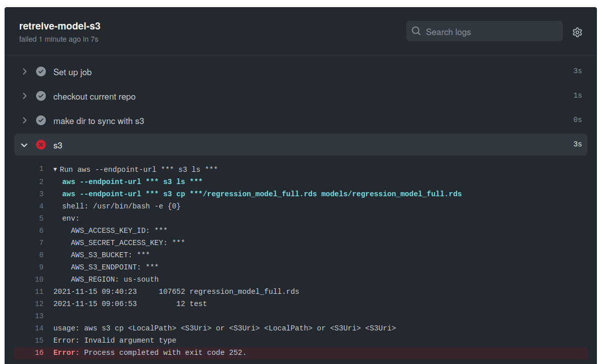Click the 3s duration of Set up job
Screen dimensions: 602x364
click(578, 71)
